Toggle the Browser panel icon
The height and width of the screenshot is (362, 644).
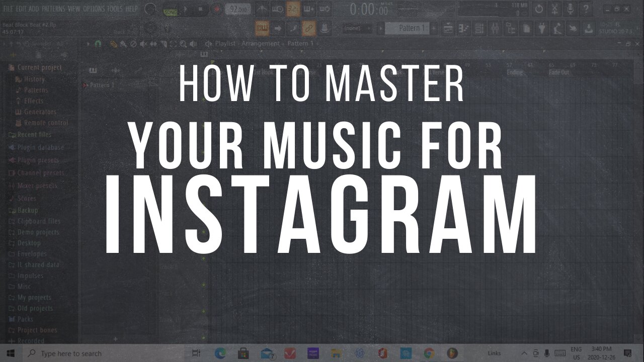(510, 28)
